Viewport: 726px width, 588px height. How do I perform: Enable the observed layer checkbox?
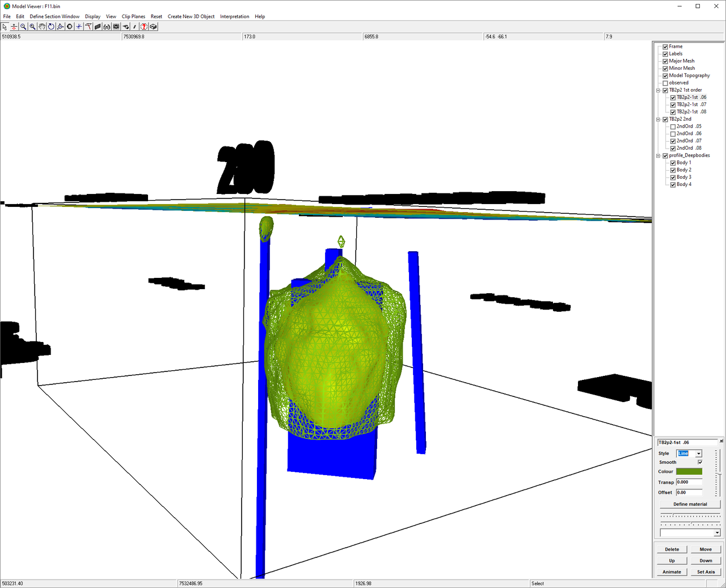point(665,83)
